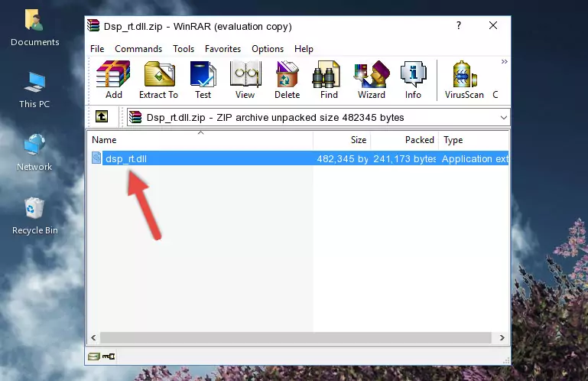Show archive Info
The width and height of the screenshot is (588, 381).
(413, 80)
